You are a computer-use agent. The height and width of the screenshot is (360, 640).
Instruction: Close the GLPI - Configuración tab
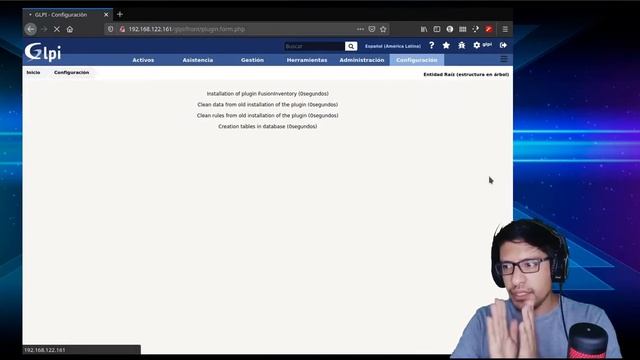[106, 14]
